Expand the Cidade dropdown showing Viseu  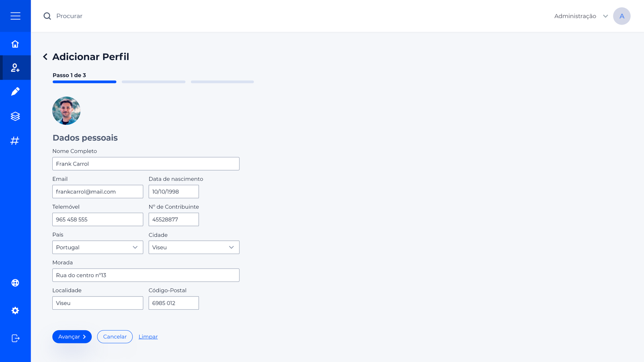pyautogui.click(x=194, y=247)
